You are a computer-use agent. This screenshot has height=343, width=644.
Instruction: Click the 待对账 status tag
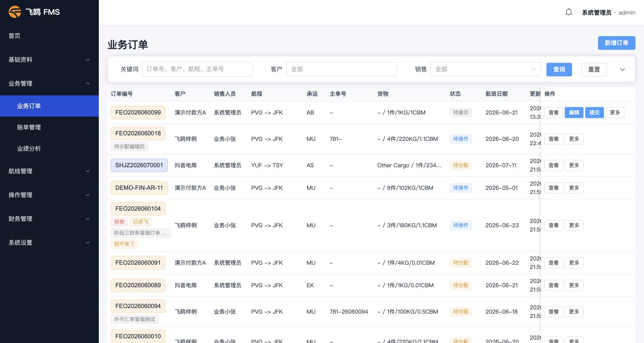[x=461, y=312]
